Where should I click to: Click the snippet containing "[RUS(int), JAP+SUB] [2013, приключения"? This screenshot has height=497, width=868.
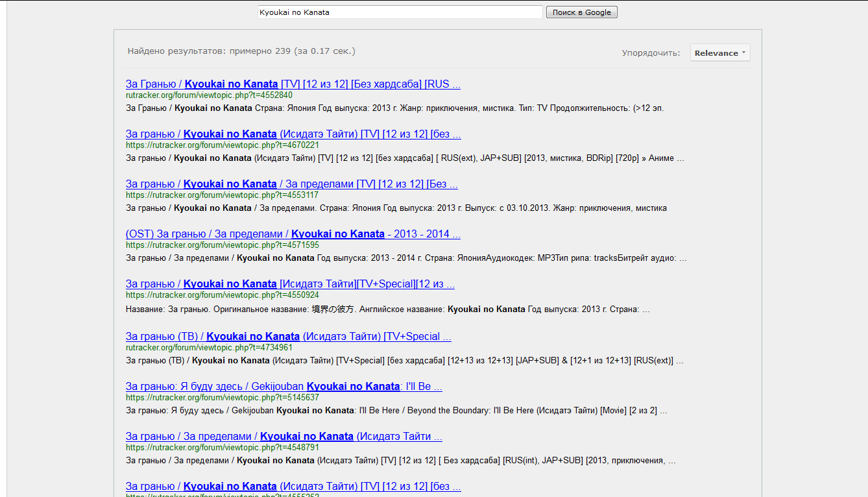tap(401, 461)
